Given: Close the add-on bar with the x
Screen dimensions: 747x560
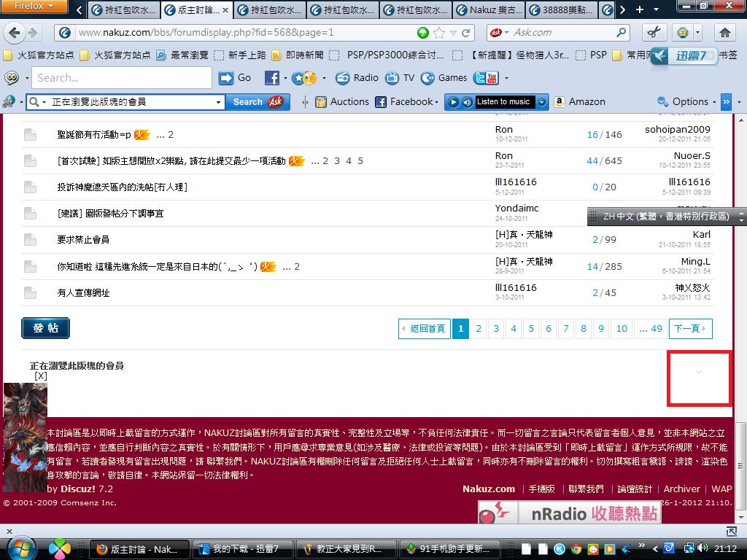Looking at the screenshot, I should coord(9,531).
